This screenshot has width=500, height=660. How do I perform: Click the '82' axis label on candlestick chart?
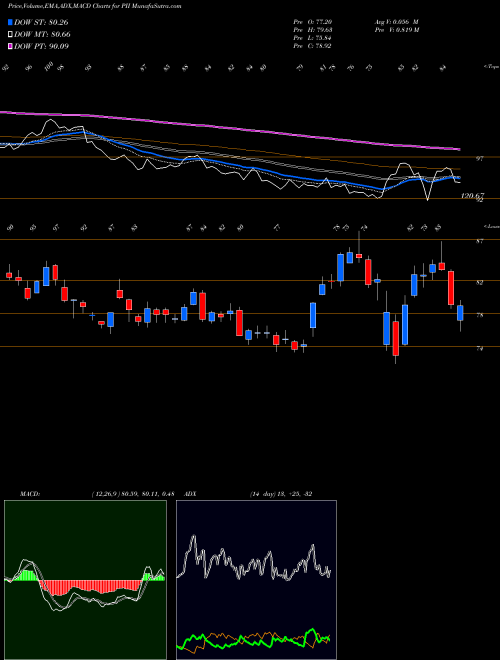pos(480,282)
